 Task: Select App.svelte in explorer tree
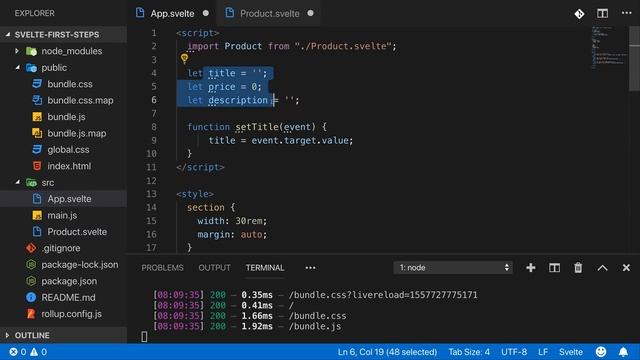pos(64,199)
